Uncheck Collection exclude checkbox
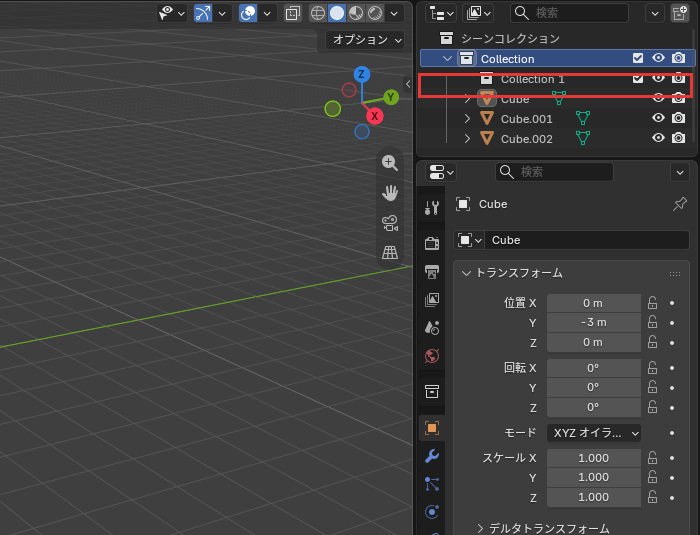The image size is (700, 535). (x=638, y=58)
